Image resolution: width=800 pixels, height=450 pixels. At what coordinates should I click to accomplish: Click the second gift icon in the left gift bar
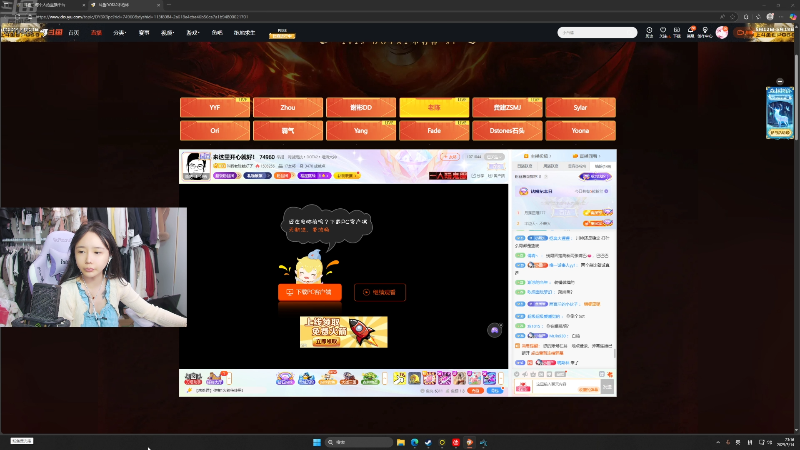[x=214, y=378]
